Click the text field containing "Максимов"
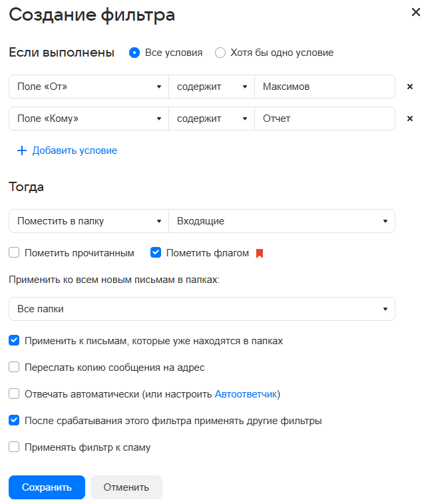The image size is (428, 504). click(x=324, y=87)
